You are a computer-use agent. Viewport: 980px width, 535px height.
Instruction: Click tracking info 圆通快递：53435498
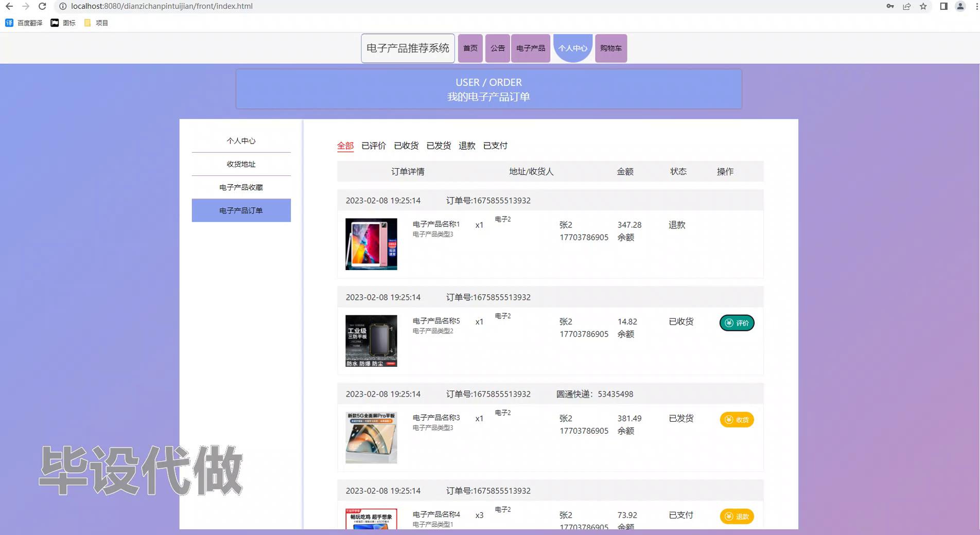tap(594, 394)
